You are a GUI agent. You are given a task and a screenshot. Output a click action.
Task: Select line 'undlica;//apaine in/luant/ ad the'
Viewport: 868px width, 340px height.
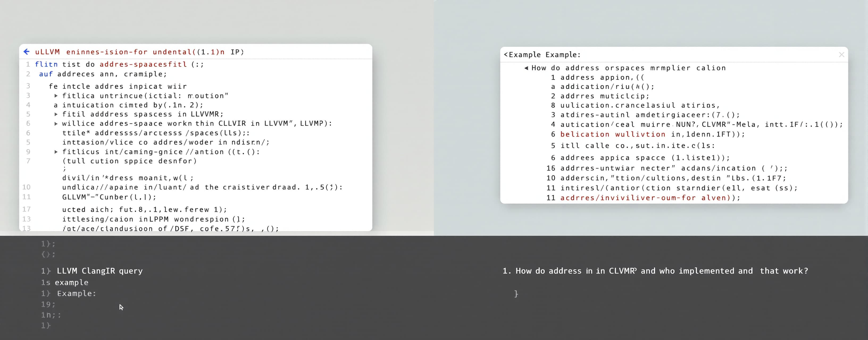pyautogui.click(x=202, y=188)
